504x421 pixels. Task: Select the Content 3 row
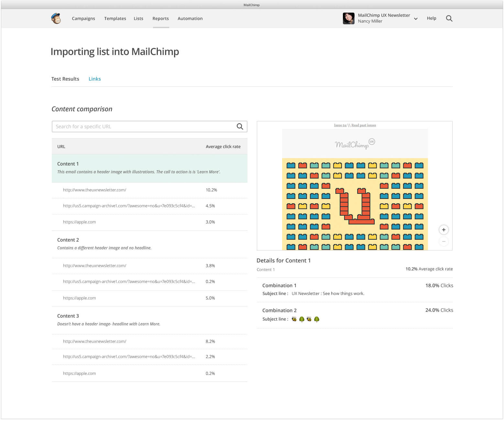(x=149, y=320)
